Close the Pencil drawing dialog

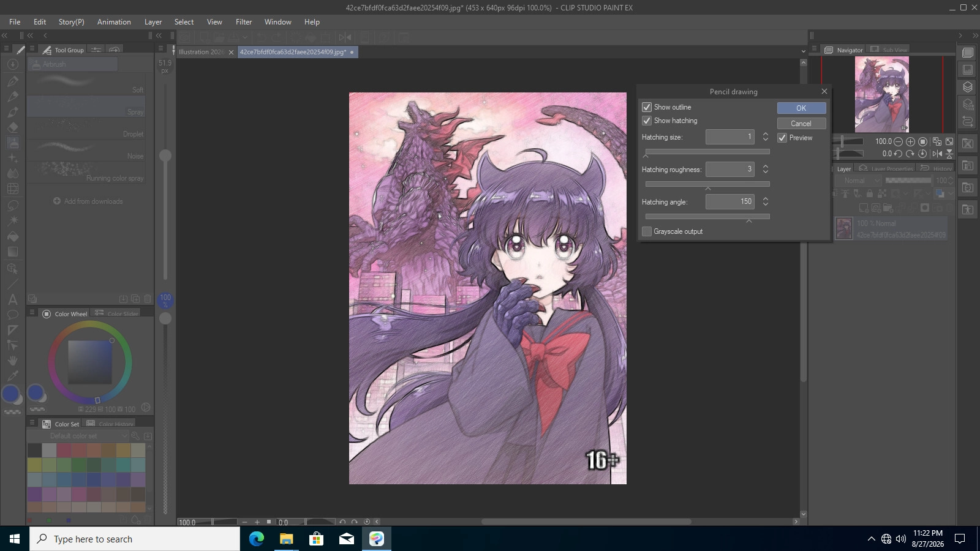824,91
